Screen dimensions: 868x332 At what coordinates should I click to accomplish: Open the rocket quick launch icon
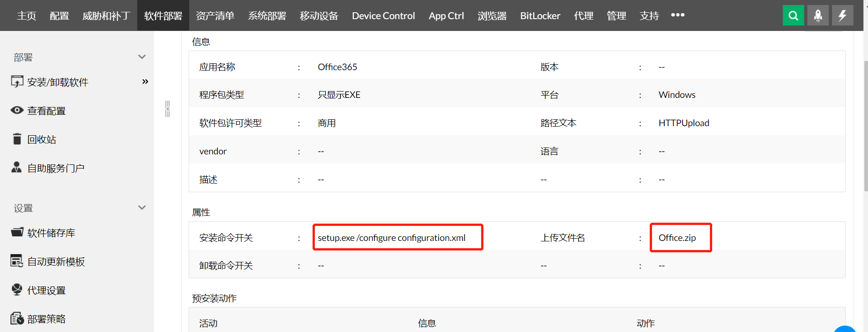[818, 15]
